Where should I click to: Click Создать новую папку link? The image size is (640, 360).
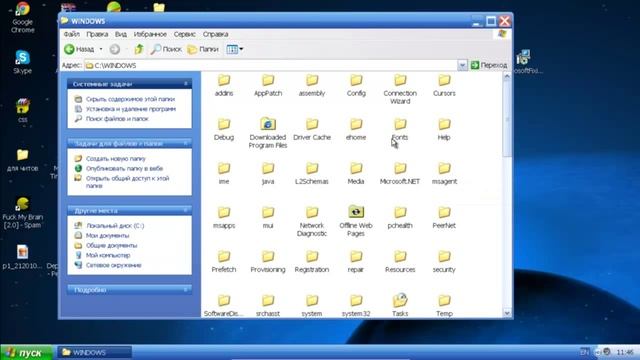[x=116, y=159]
